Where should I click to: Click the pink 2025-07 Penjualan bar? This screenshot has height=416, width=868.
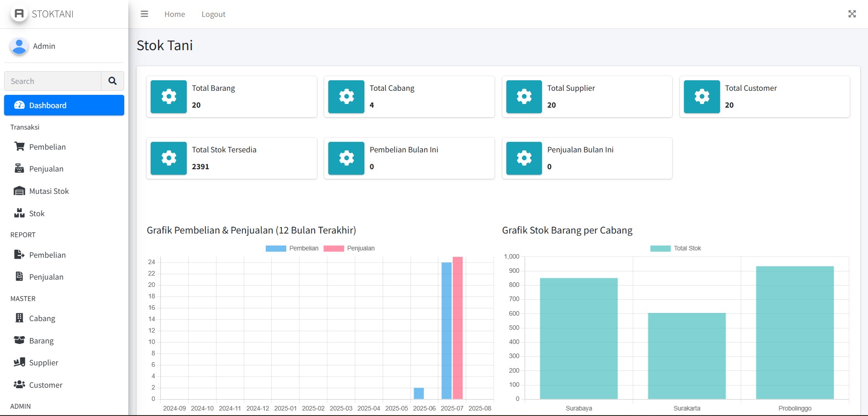click(x=458, y=328)
